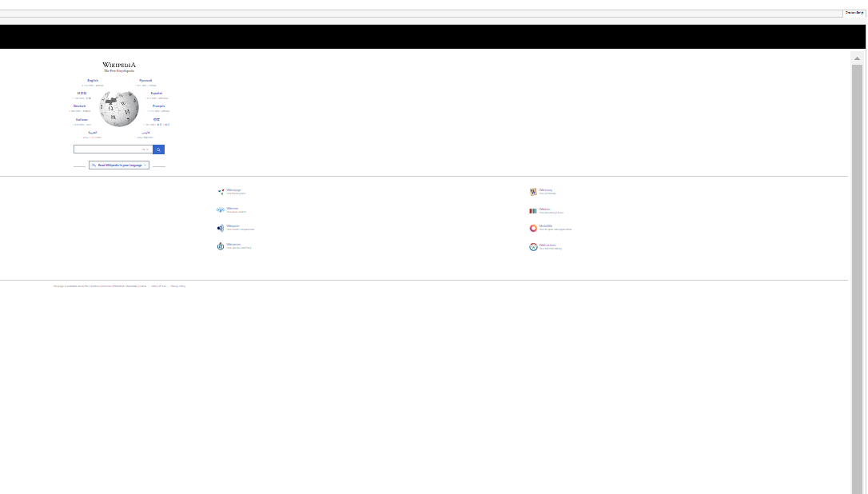This screenshot has height=494, width=868.
Task: Open the Wikispecies project icon
Action: click(x=221, y=246)
